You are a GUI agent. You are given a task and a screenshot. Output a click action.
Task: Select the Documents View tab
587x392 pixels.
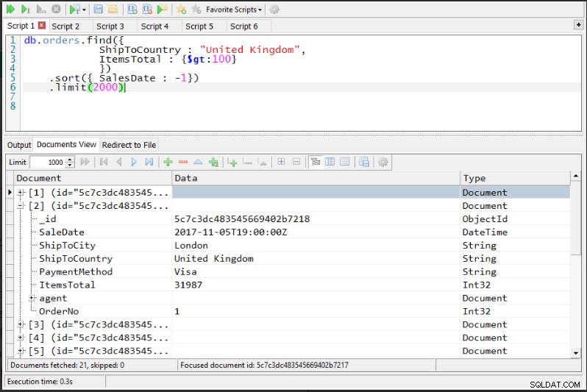[67, 145]
